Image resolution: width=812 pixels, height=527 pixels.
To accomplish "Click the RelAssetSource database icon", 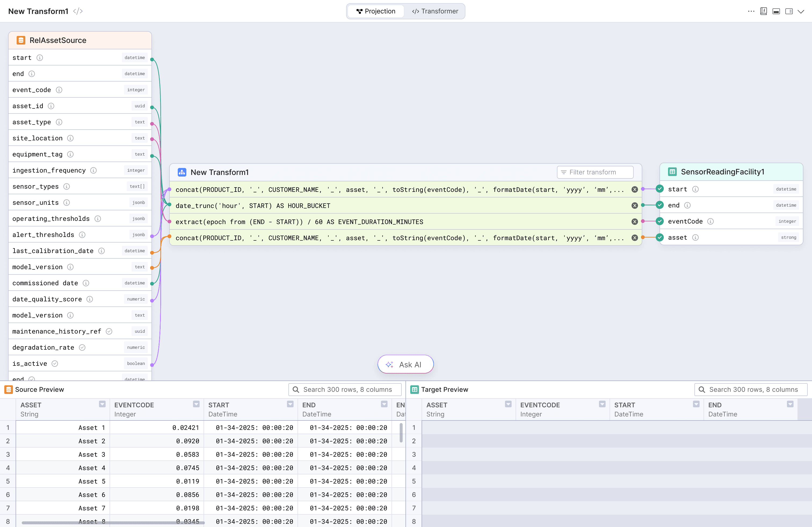I will pos(21,40).
